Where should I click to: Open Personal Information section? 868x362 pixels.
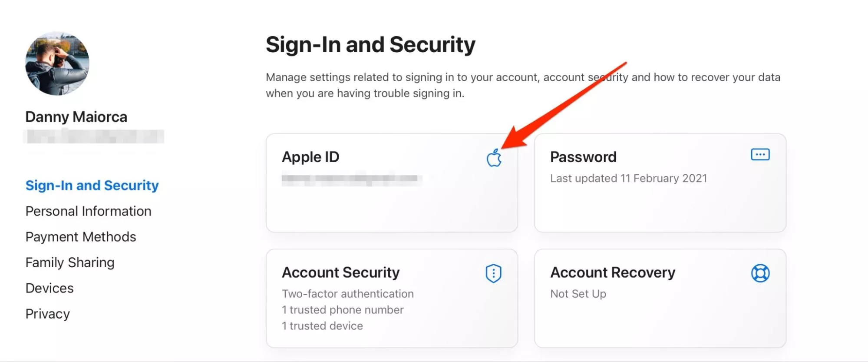tap(89, 211)
